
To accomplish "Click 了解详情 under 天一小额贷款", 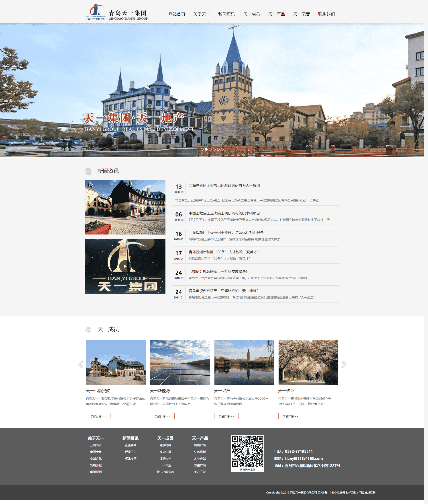I will pyautogui.click(x=98, y=416).
